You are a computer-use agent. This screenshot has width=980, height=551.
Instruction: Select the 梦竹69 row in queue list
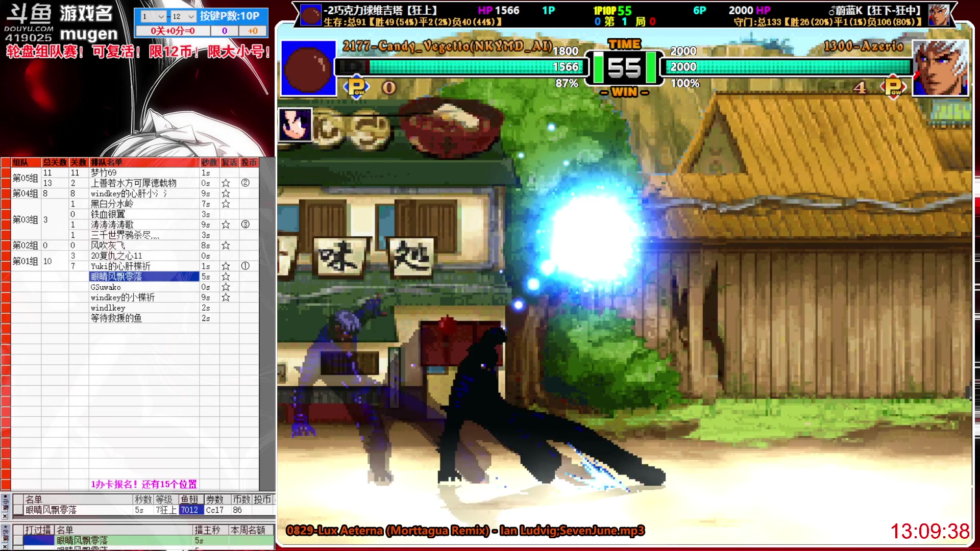(144, 173)
